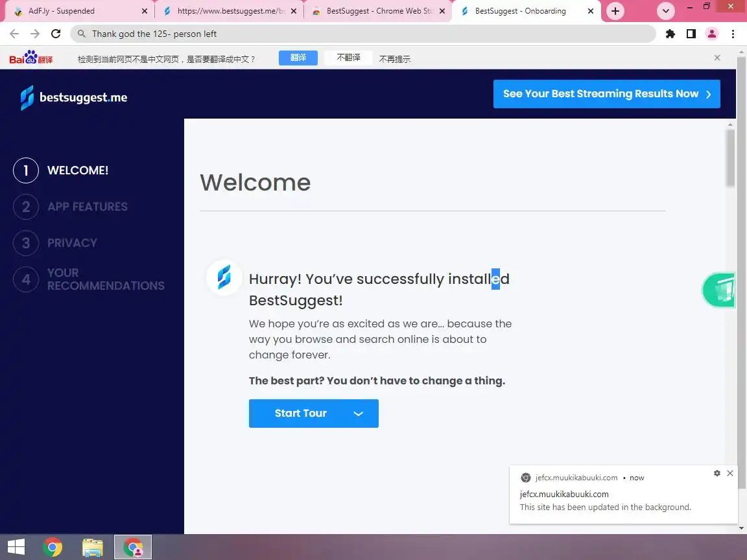
Task: Open notification settings gear icon
Action: pyautogui.click(x=717, y=473)
